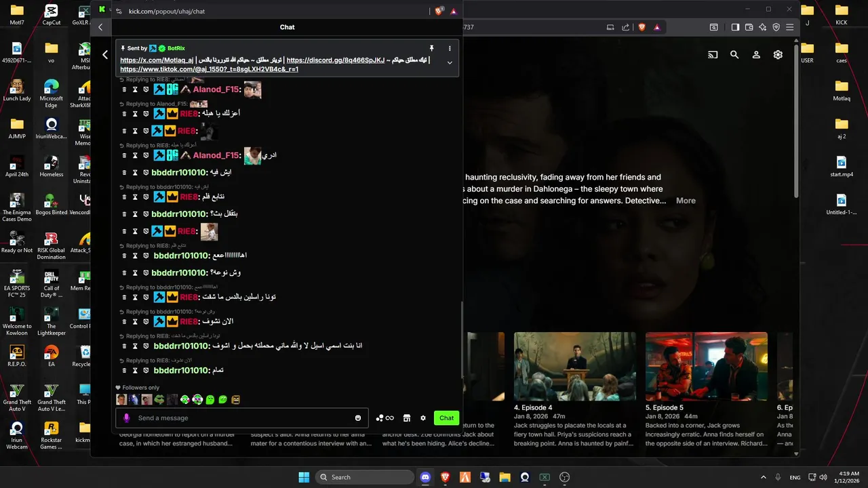Open Windows Start menu

pyautogui.click(x=304, y=477)
